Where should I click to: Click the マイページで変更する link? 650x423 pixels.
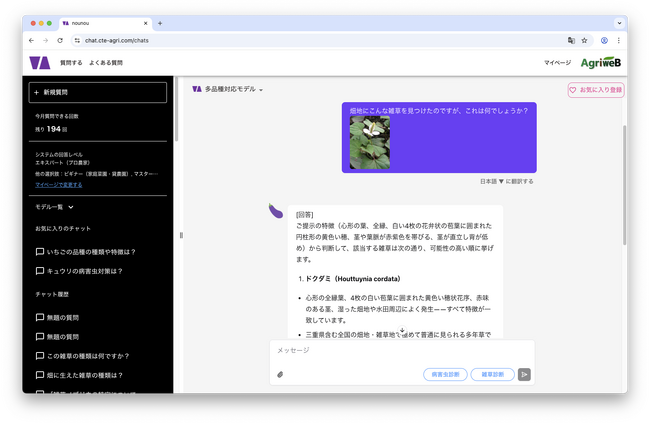point(59,185)
